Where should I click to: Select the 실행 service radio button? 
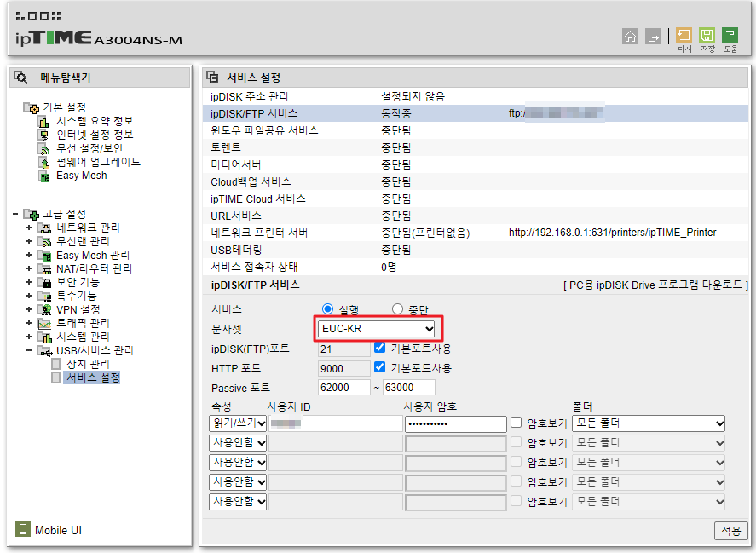327,308
